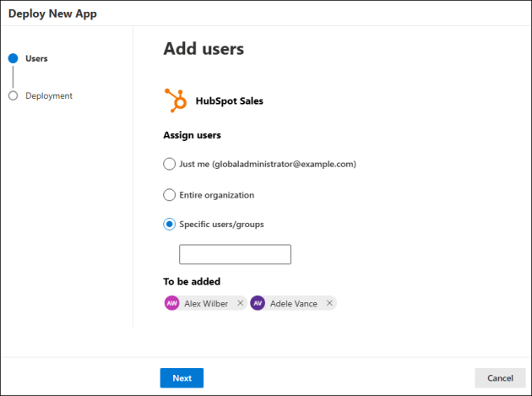The width and height of the screenshot is (532, 396).
Task: Remove Adele Vance from the list
Action: click(329, 303)
